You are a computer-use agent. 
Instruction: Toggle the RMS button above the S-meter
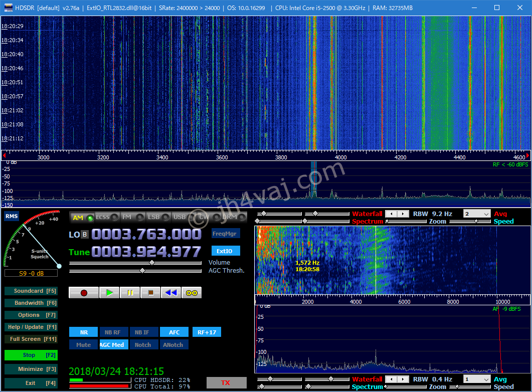click(12, 217)
